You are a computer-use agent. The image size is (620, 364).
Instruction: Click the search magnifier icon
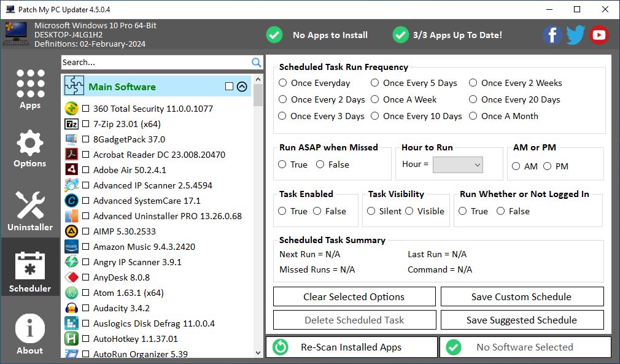coord(256,62)
